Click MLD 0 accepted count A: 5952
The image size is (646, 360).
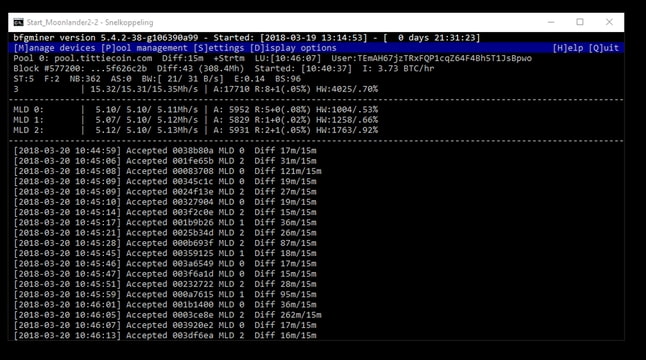click(x=231, y=110)
